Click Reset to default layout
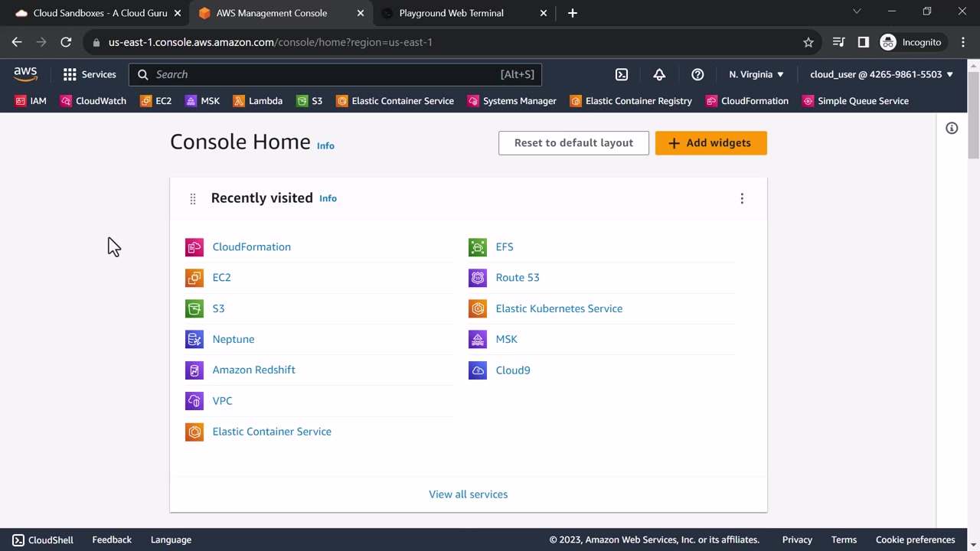980x551 pixels. click(x=573, y=143)
